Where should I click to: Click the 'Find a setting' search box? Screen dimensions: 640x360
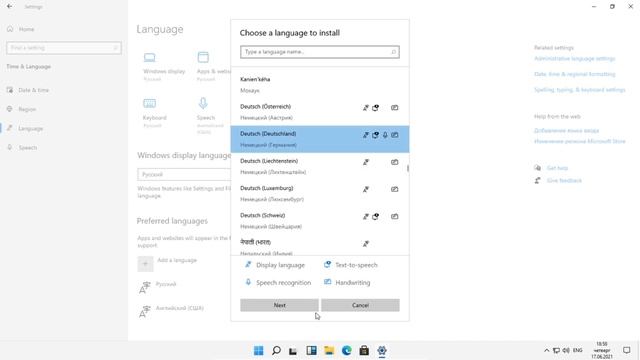64,48
